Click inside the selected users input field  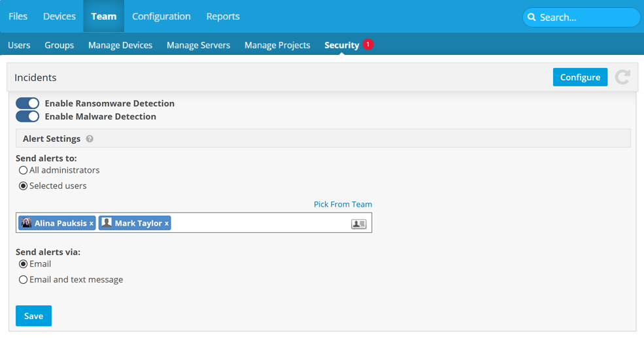(x=262, y=224)
